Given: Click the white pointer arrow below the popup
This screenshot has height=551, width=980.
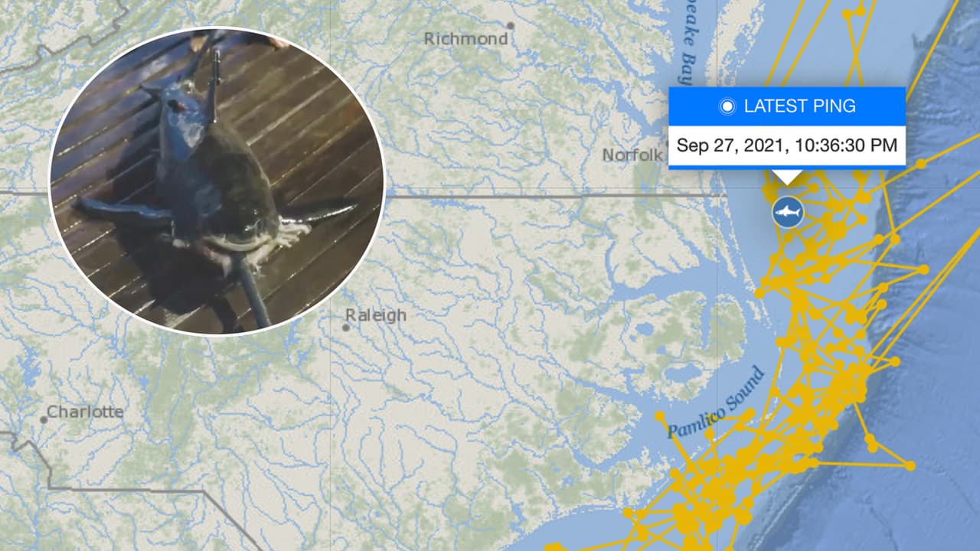Looking at the screenshot, I should point(787,176).
